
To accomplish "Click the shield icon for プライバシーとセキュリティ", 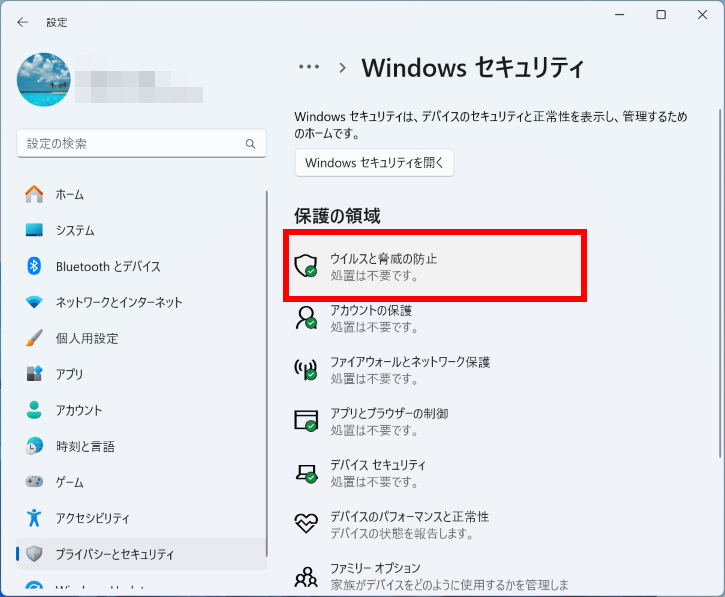I will click(34, 554).
